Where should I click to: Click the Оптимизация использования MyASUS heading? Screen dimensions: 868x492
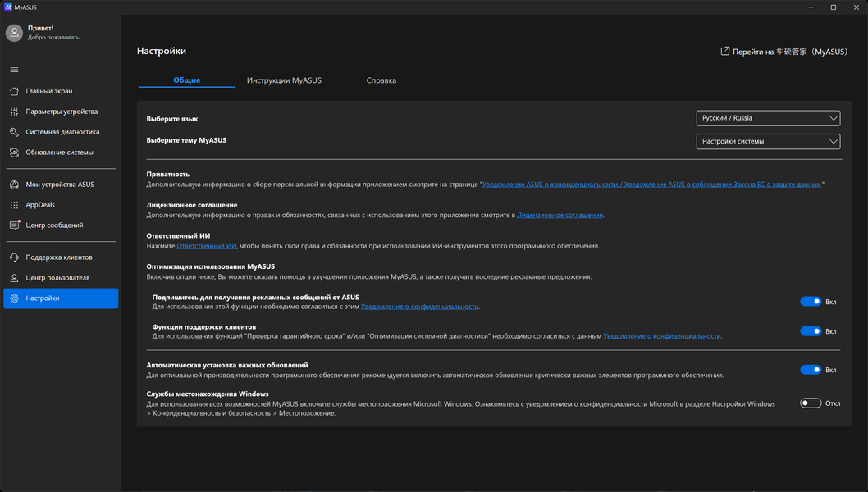(x=210, y=266)
